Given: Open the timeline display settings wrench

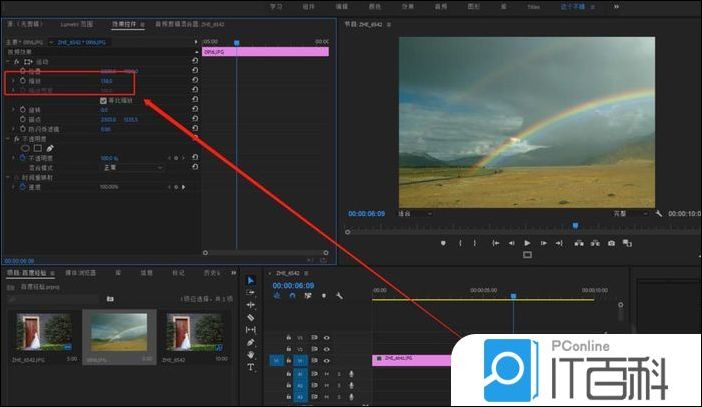Looking at the screenshot, I should click(339, 296).
